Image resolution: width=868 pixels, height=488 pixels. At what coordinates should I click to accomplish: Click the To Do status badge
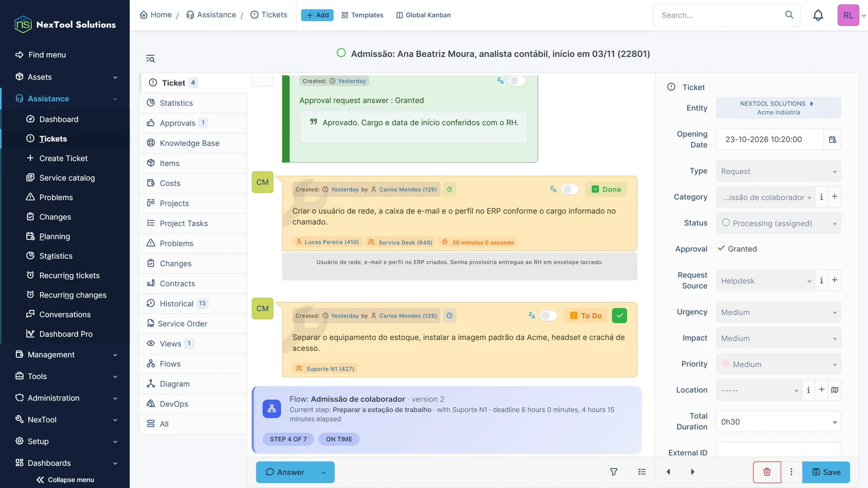[x=586, y=316]
